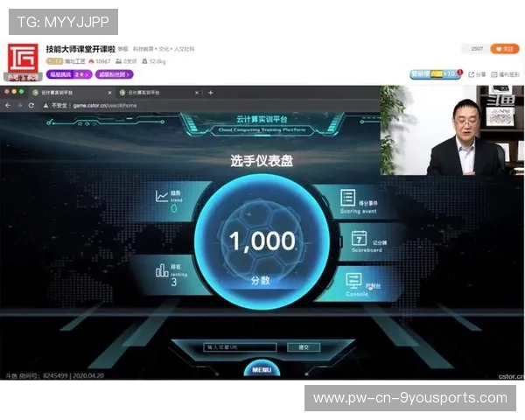Viewport: 525px width, 420px height.
Task: Click the browser back arrow
Action: click(8, 106)
